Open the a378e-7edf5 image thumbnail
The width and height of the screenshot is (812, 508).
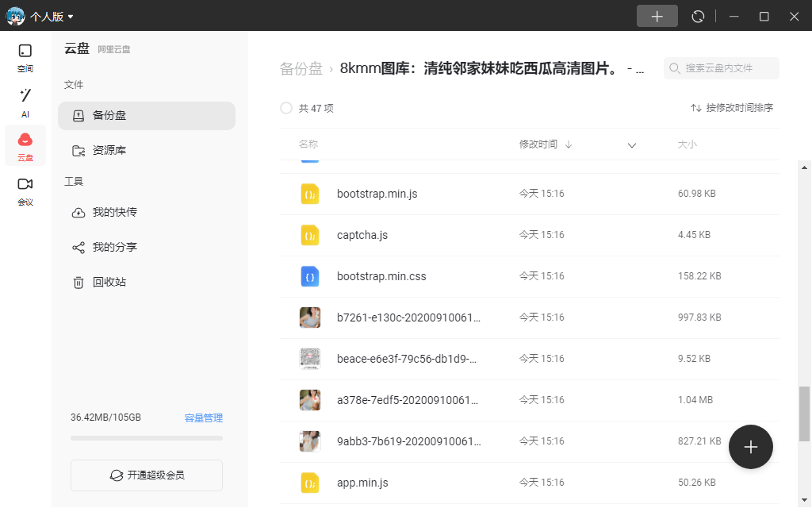[x=310, y=400]
